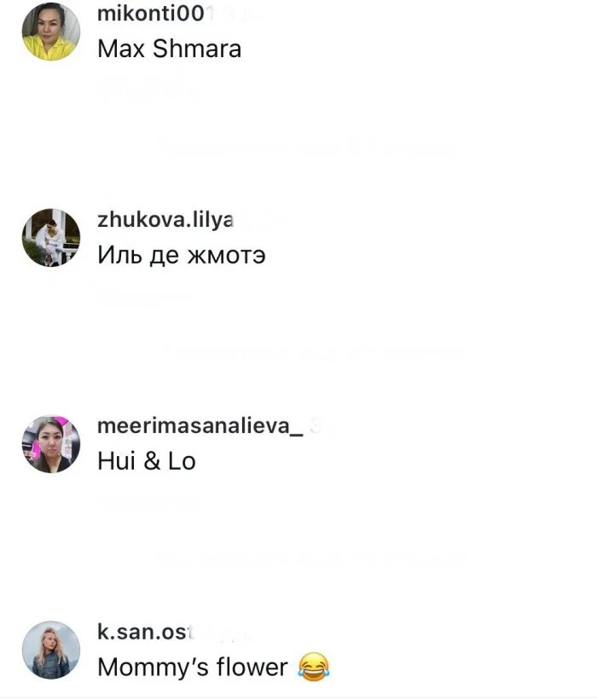Click the word "жмотэ" in second comment
This screenshot has height=700, width=597.
coord(226,257)
